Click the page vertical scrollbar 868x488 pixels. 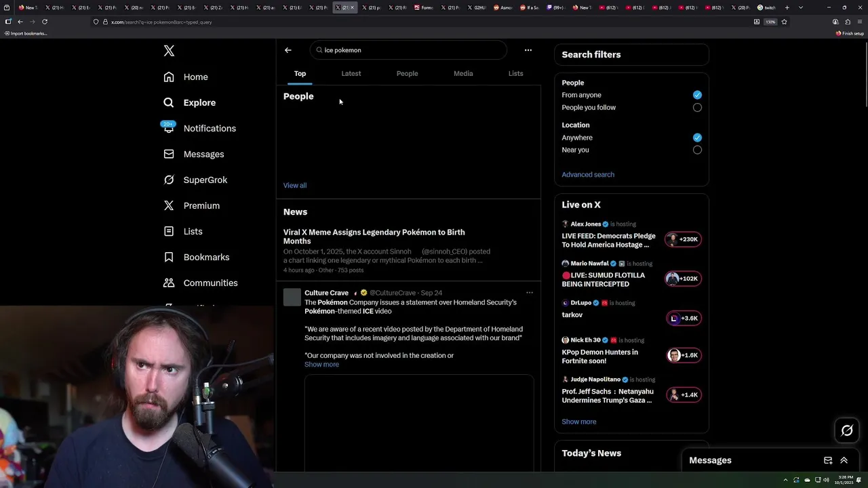click(865, 73)
